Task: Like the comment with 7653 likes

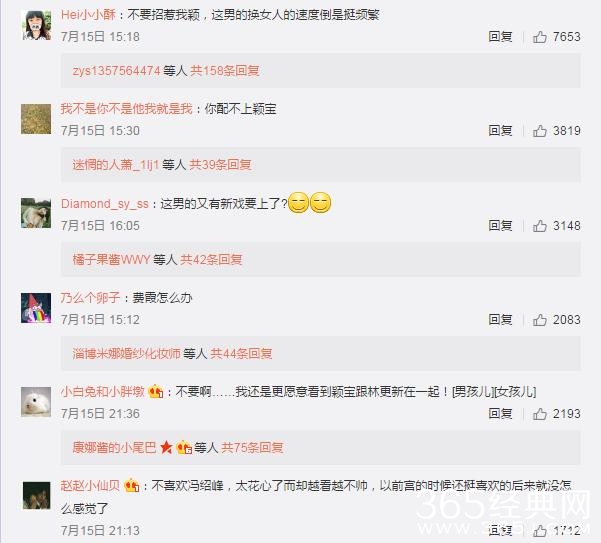Action: pos(540,37)
